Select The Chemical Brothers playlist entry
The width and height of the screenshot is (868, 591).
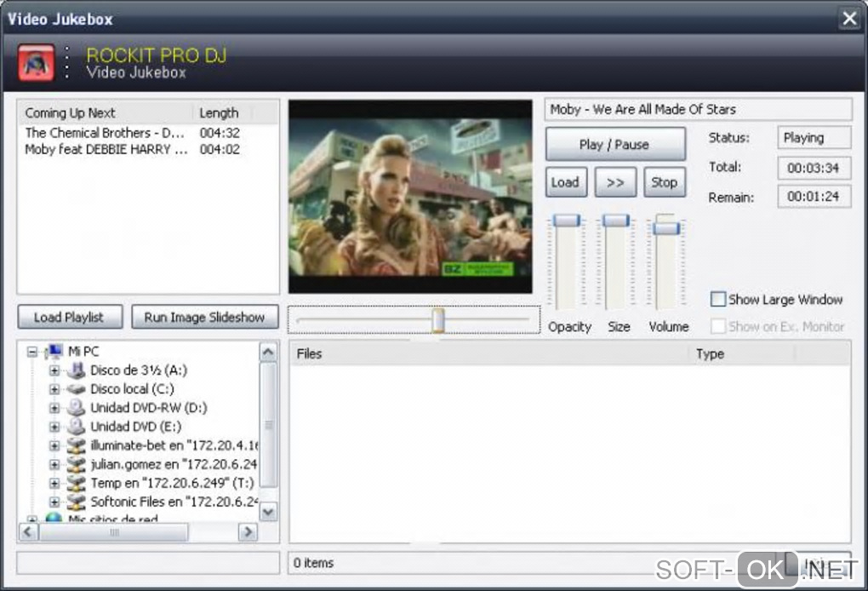tap(105, 133)
